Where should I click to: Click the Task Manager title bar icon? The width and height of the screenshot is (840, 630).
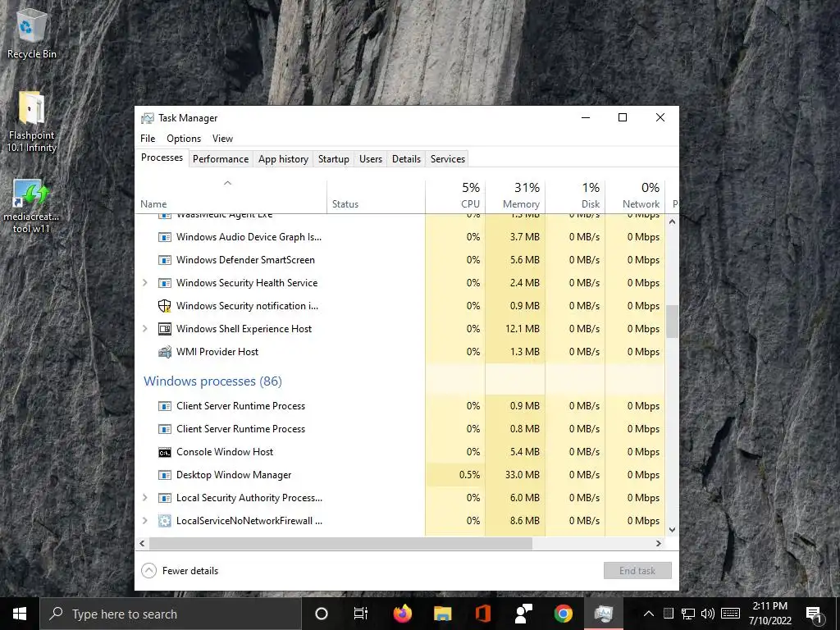[148, 118]
